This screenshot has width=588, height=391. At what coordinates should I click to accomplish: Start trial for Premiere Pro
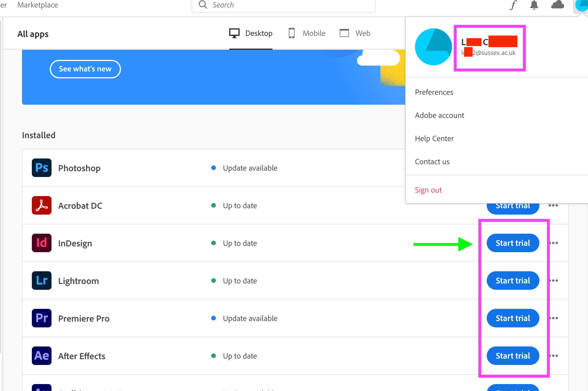[x=513, y=318]
